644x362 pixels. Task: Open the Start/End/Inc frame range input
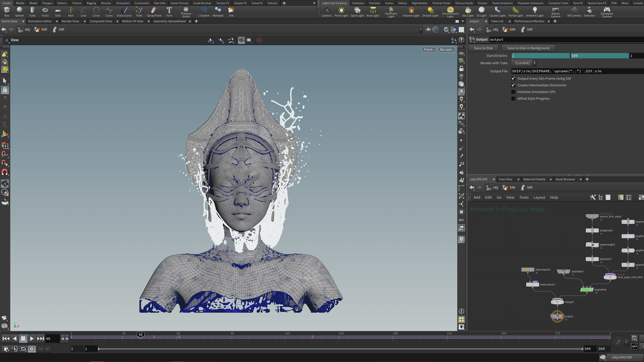pyautogui.click(x=540, y=55)
